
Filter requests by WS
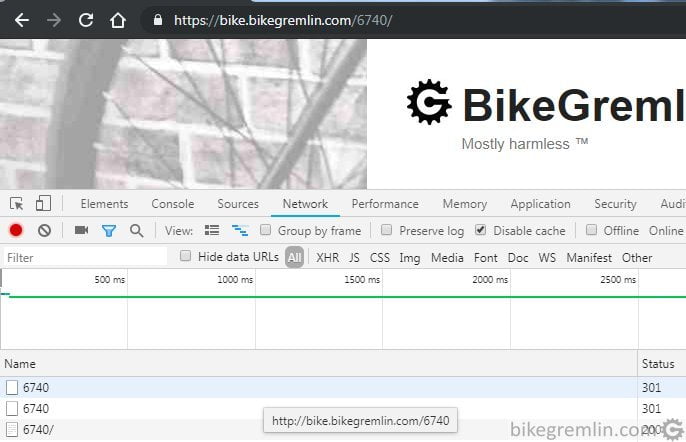(547, 257)
